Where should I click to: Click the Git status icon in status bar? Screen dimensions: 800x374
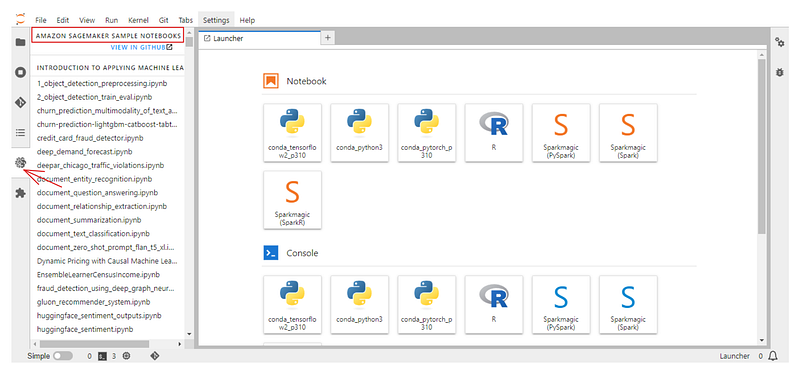click(155, 356)
